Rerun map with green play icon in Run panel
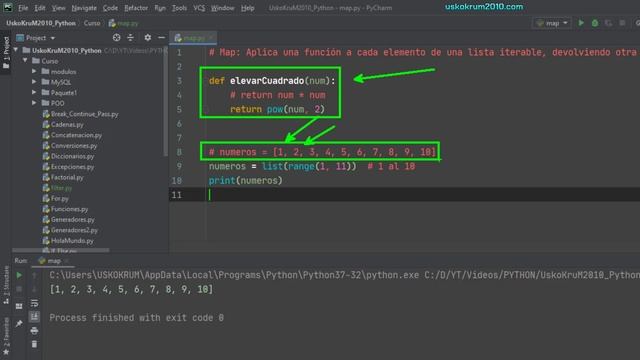640x360 pixels. pyautogui.click(x=19, y=276)
